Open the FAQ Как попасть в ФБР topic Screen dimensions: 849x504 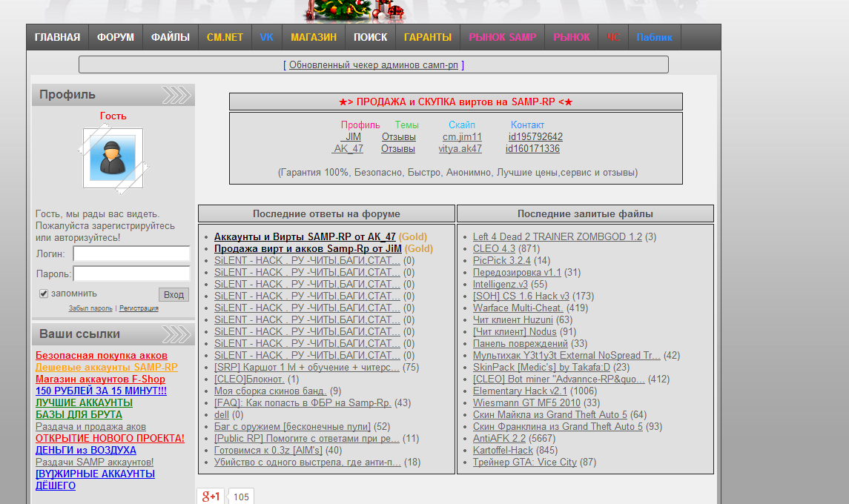click(x=303, y=402)
